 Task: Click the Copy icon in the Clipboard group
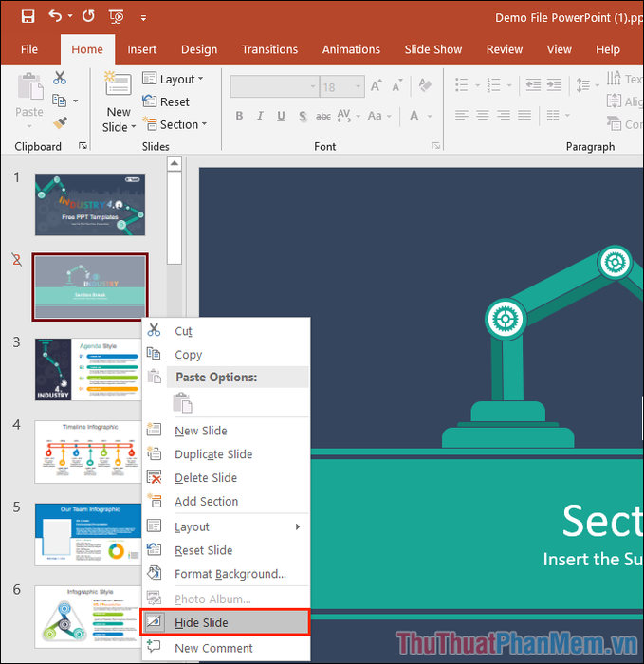59,101
